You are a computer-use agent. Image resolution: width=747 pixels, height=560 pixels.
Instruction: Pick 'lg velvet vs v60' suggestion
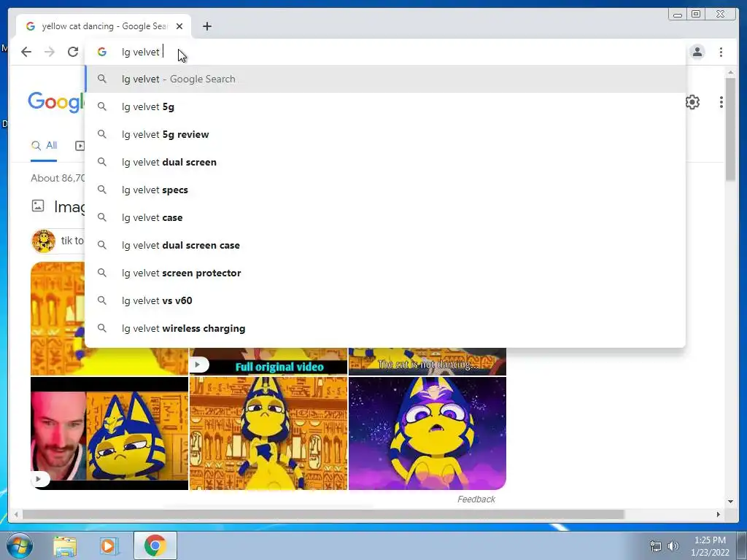385,300
